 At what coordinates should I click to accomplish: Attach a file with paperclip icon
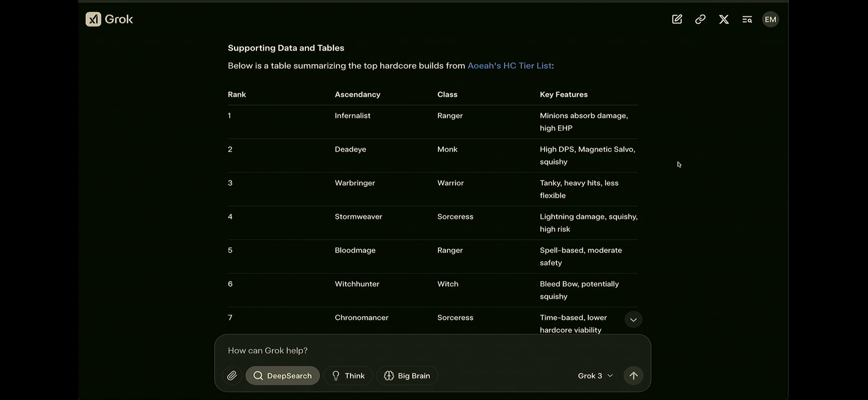[232, 376]
